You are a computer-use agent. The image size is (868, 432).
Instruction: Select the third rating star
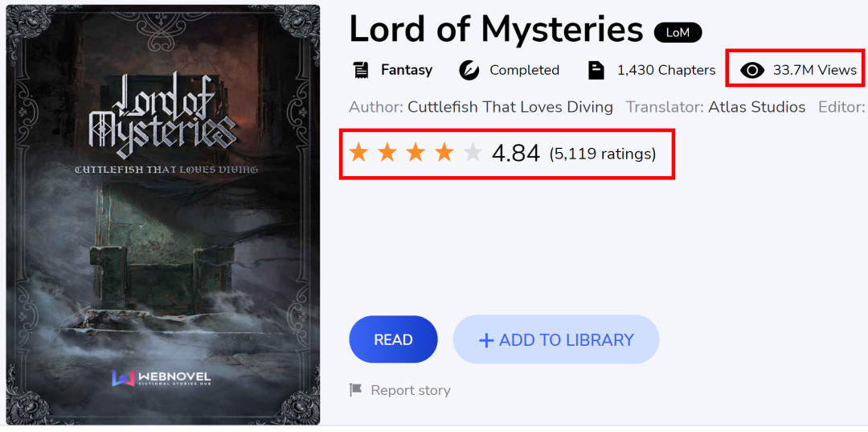click(416, 152)
